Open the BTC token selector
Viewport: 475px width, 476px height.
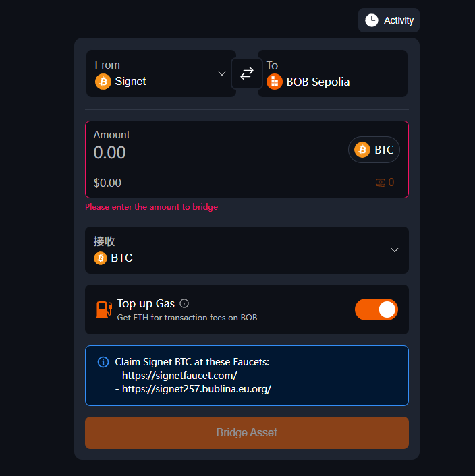click(x=374, y=150)
